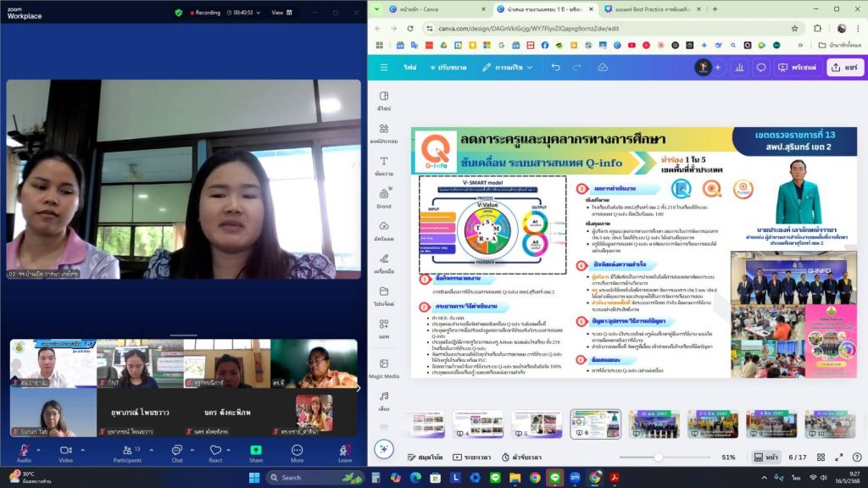The width and height of the screenshot is (868, 488).
Task: Open the Canva Audio panel
Action: (x=384, y=401)
